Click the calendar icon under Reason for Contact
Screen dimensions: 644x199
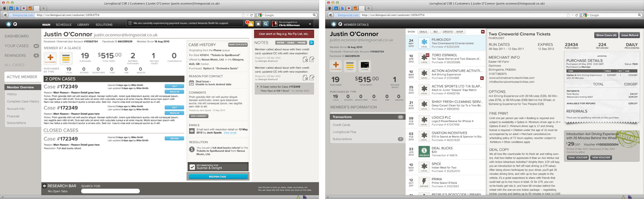click(192, 83)
